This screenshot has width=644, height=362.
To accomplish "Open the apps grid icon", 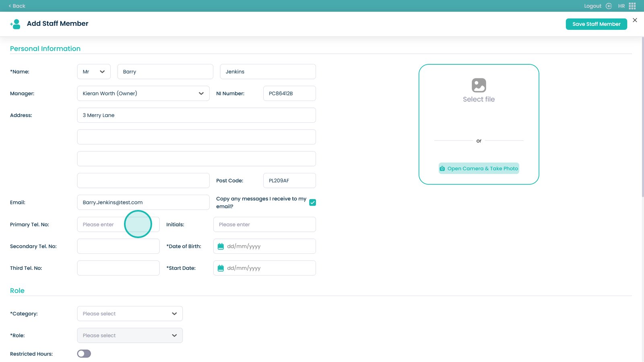I will coord(632,6).
